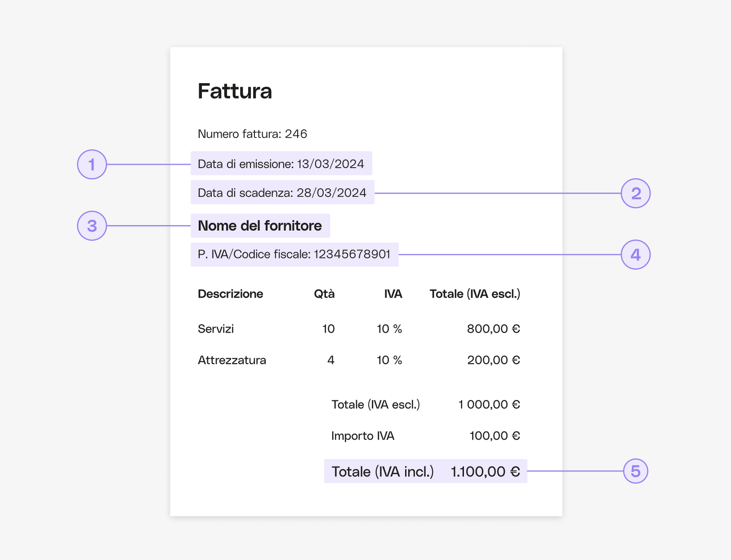Click the numbered circle marker 1
The width and height of the screenshot is (731, 560).
pyautogui.click(x=92, y=164)
